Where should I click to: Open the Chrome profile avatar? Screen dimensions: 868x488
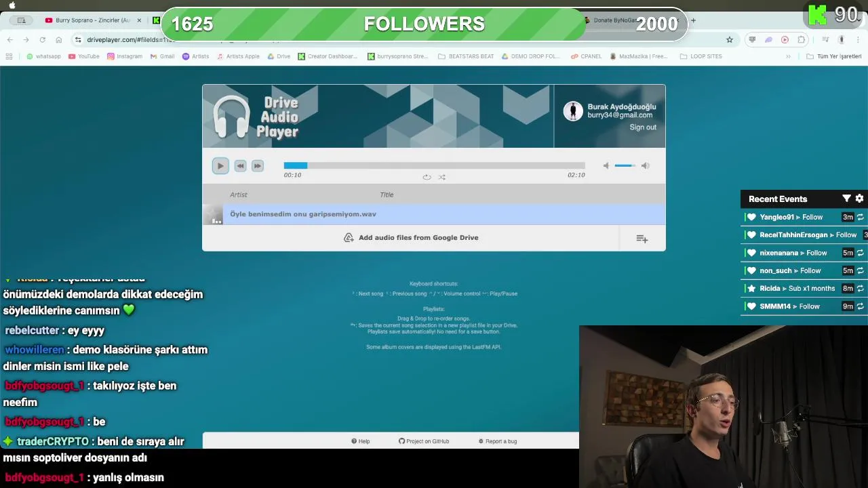click(x=841, y=40)
